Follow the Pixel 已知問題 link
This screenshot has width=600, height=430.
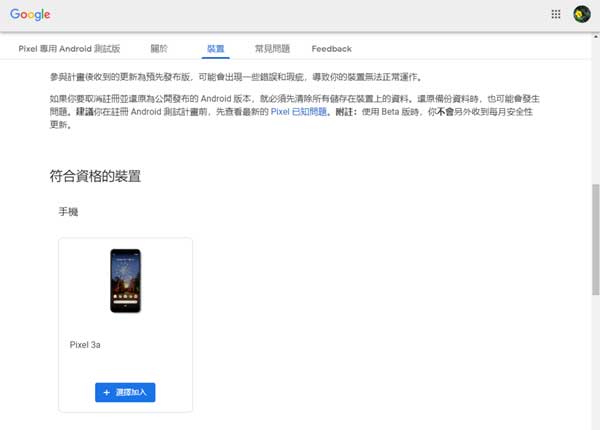(x=299, y=112)
